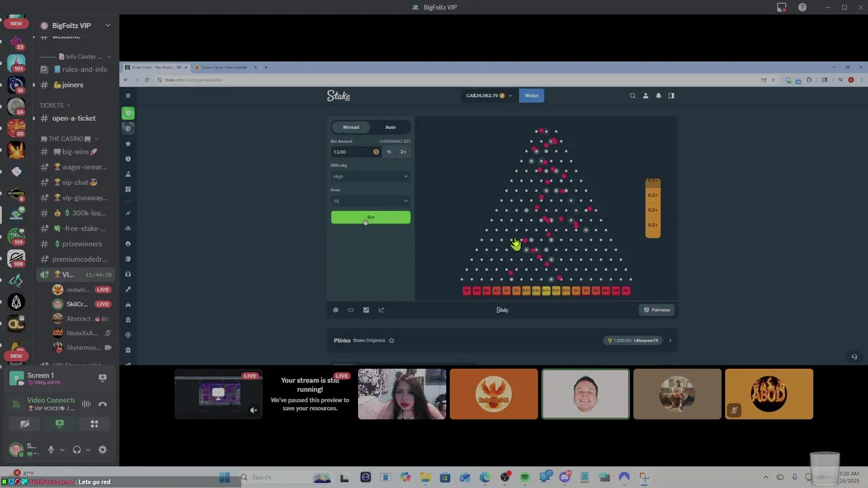Select Skylarmoo... user in voice channel
Image resolution: width=868 pixels, height=488 pixels.
pyautogui.click(x=82, y=347)
